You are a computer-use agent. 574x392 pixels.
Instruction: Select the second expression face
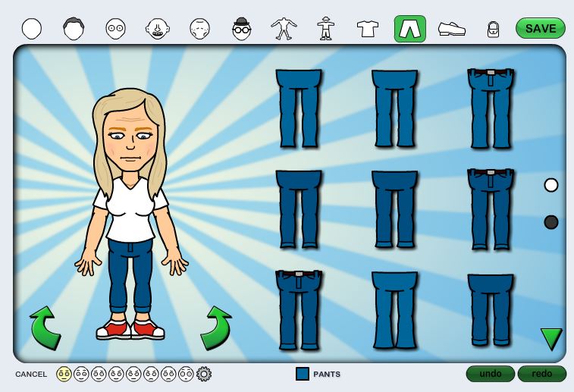click(x=81, y=374)
